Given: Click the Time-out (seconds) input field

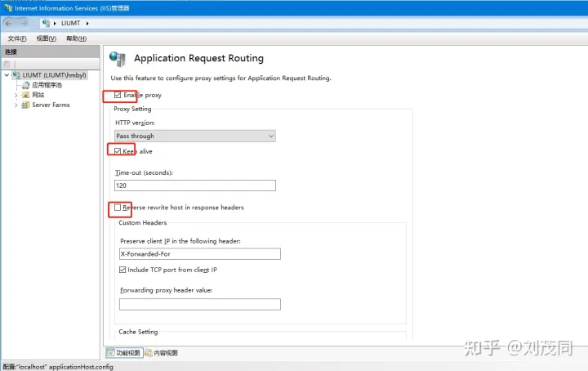Looking at the screenshot, I should (x=195, y=185).
